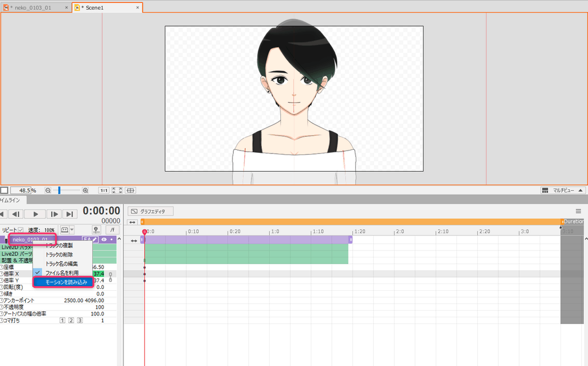Click the track pencil edit icon
This screenshot has width=588, height=366.
[95, 239]
